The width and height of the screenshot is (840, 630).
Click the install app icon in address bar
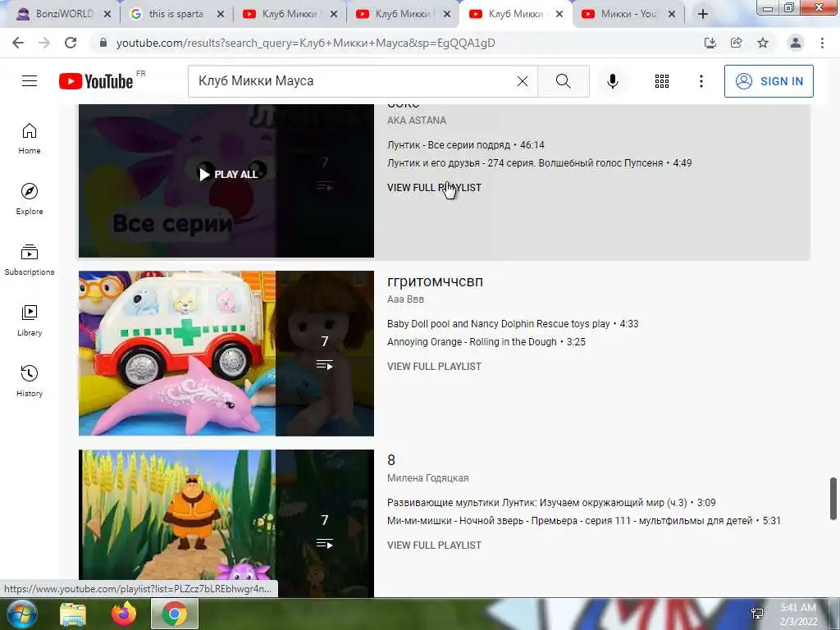(x=710, y=43)
